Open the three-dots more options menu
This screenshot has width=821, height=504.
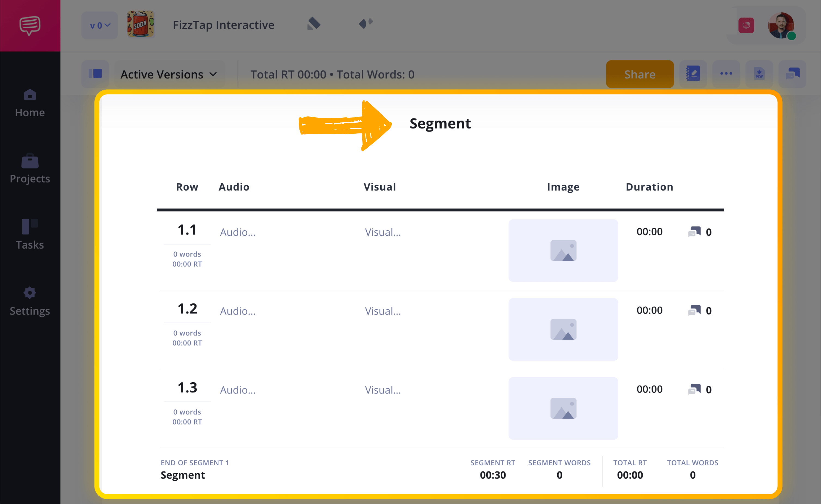[x=726, y=74]
